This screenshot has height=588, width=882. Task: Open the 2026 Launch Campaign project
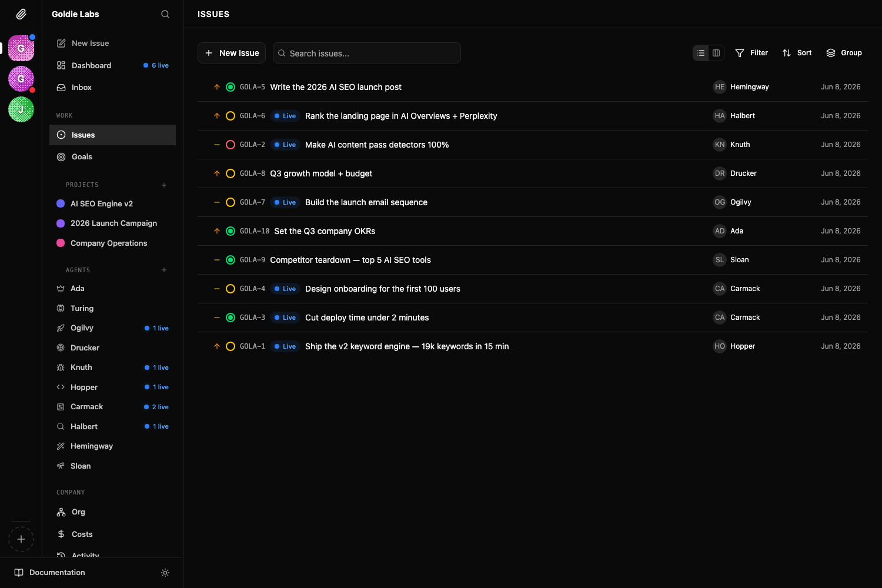click(x=112, y=223)
